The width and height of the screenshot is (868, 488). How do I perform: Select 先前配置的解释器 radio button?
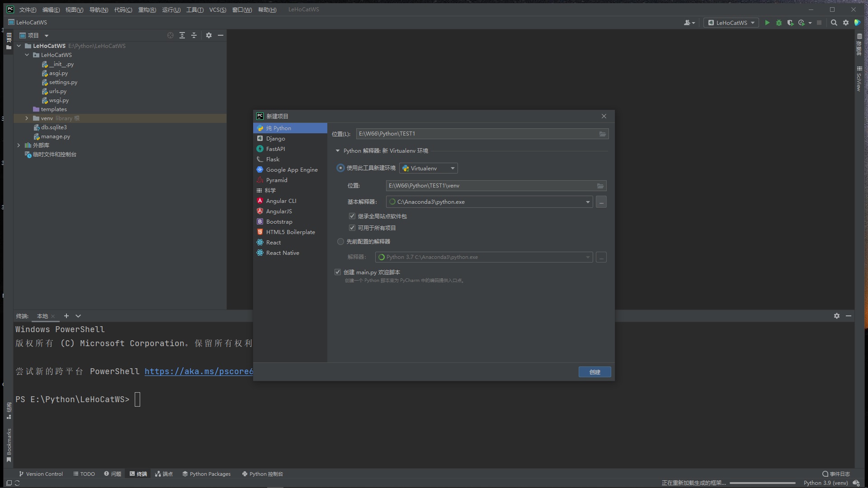pyautogui.click(x=341, y=242)
